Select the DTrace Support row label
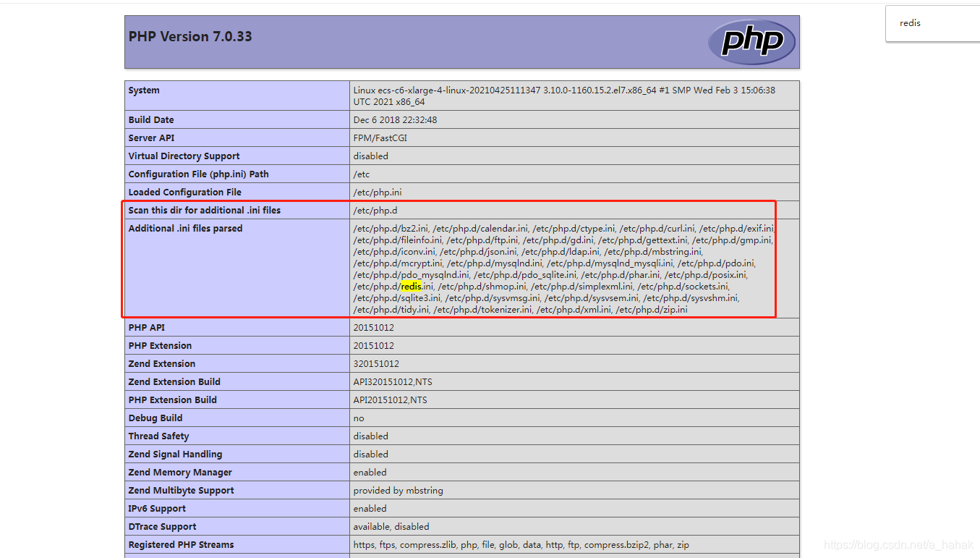This screenshot has width=980, height=558. pos(162,527)
